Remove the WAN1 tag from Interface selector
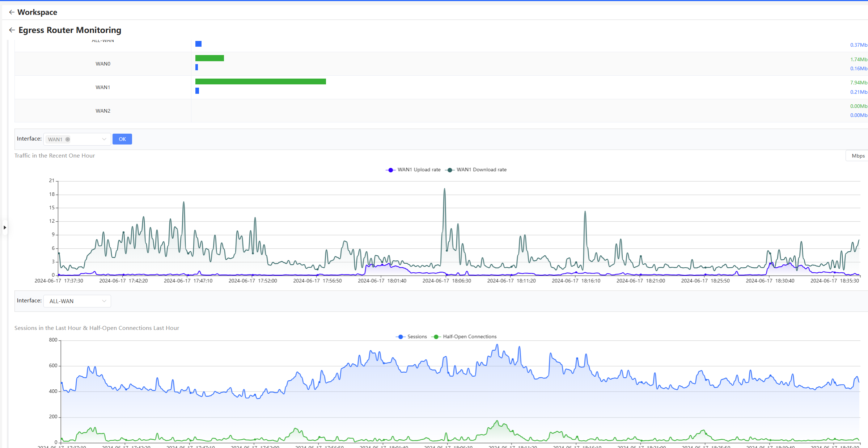The width and height of the screenshot is (868, 448). [68, 139]
